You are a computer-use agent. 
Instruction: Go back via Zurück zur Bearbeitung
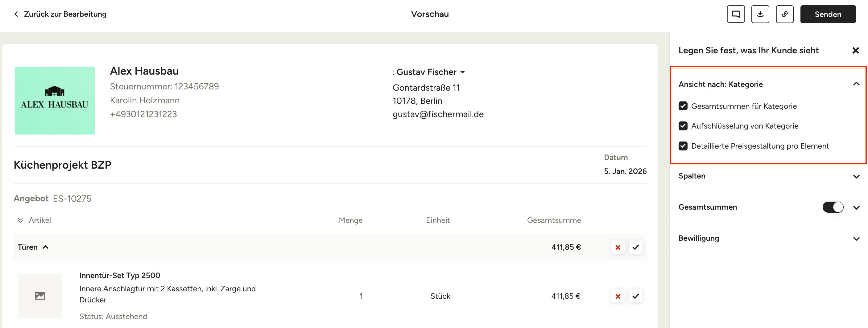click(60, 14)
